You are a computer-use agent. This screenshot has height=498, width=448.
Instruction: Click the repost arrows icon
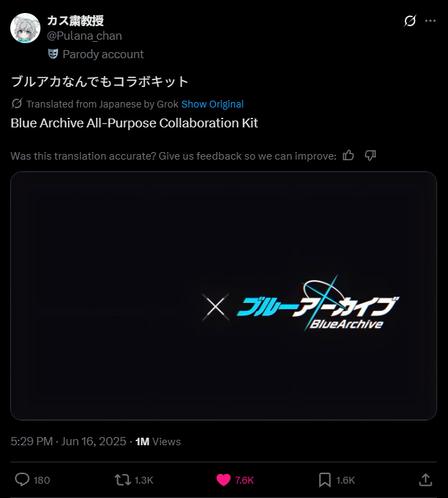[123, 480]
